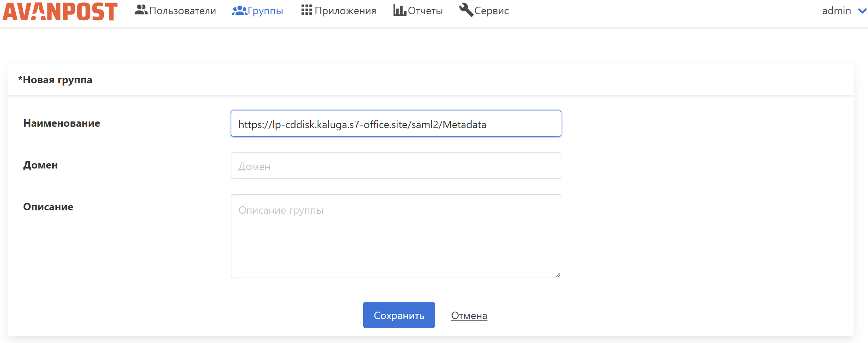This screenshot has height=343, width=868.
Task: Click the Домен field label
Action: click(40, 166)
